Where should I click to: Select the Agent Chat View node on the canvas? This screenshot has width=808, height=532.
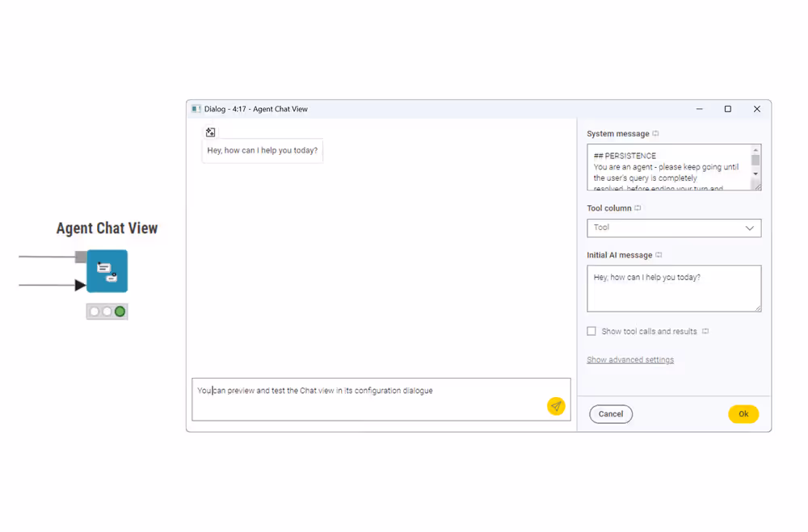pos(107,271)
